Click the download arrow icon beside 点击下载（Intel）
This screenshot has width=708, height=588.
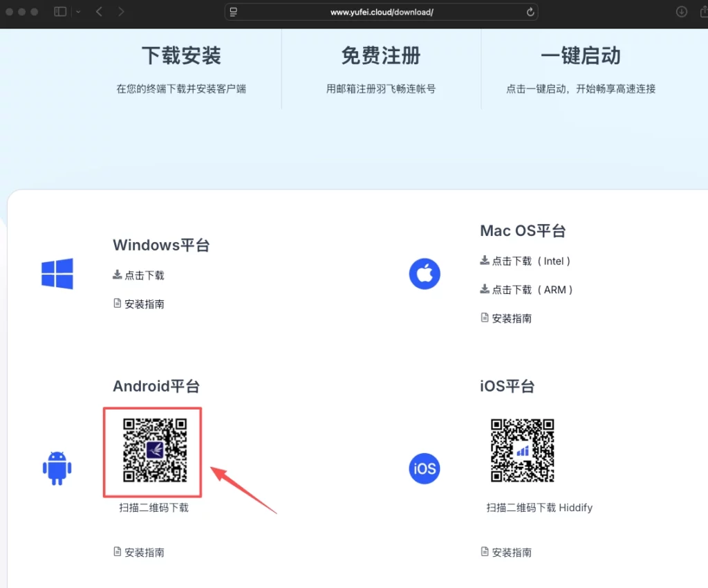point(484,261)
